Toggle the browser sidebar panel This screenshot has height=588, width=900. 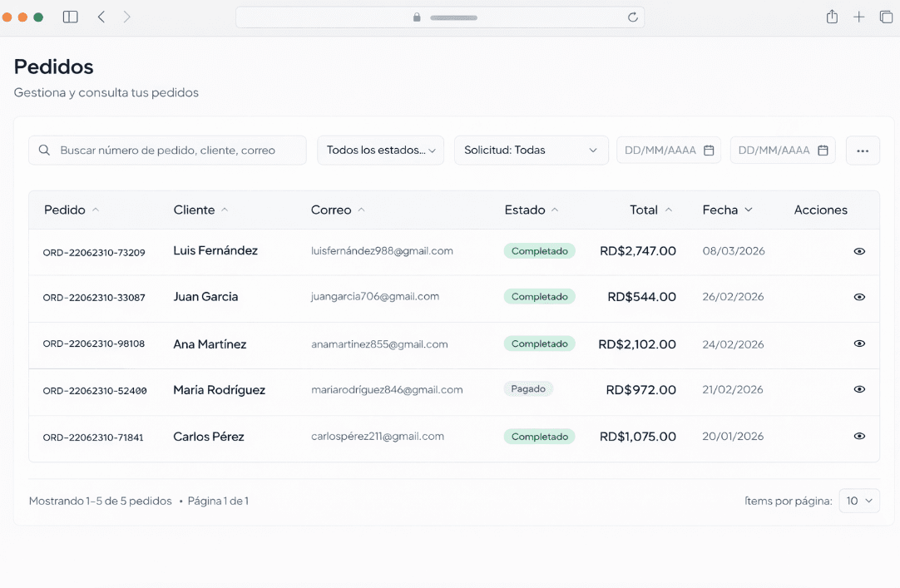click(x=70, y=17)
